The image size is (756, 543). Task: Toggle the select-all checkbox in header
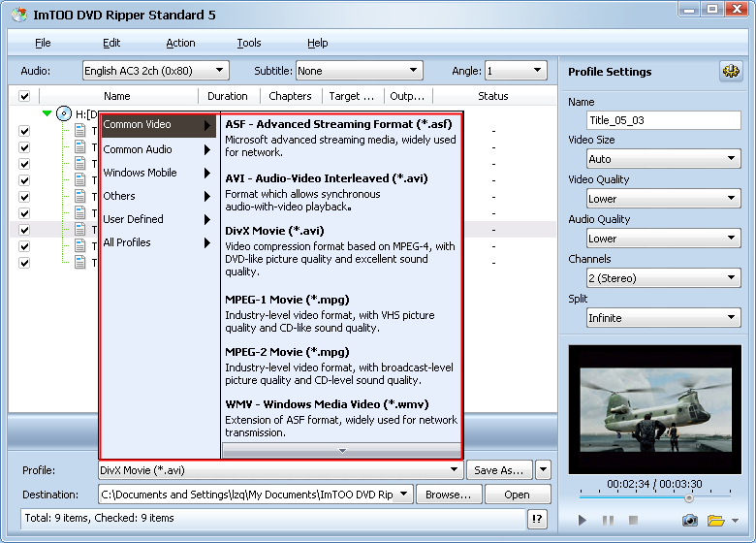24,96
